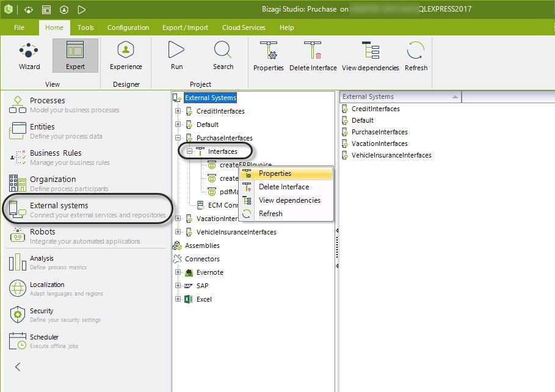Open the Scheduler module

pos(86,341)
